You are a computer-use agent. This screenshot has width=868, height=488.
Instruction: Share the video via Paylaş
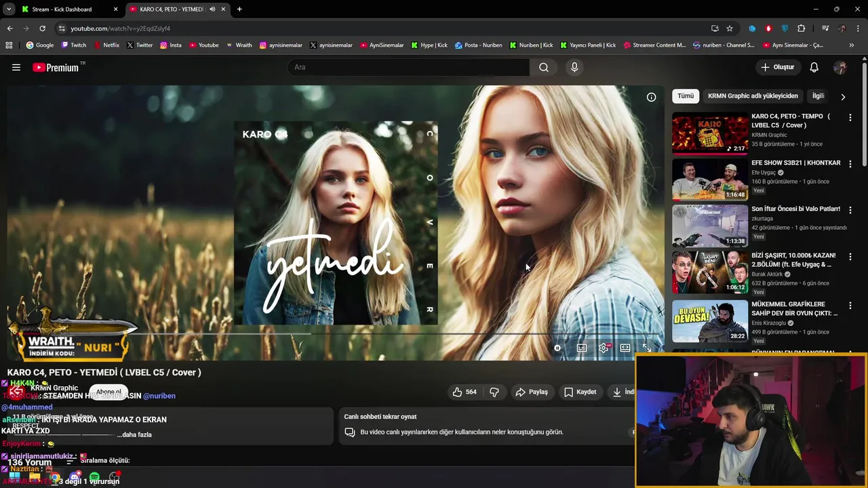532,392
